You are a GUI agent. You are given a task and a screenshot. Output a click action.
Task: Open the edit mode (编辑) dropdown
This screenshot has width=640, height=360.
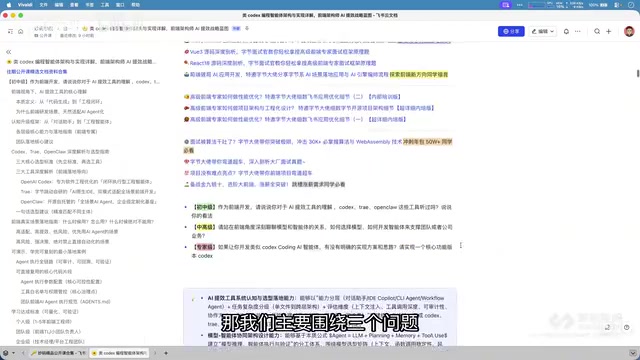click(x=542, y=31)
